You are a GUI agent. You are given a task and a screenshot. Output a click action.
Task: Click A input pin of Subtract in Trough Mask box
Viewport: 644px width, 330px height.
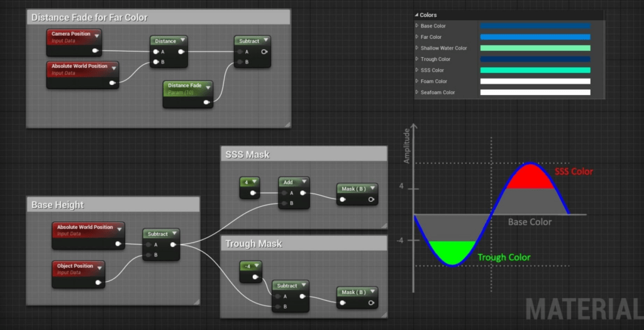point(277,296)
